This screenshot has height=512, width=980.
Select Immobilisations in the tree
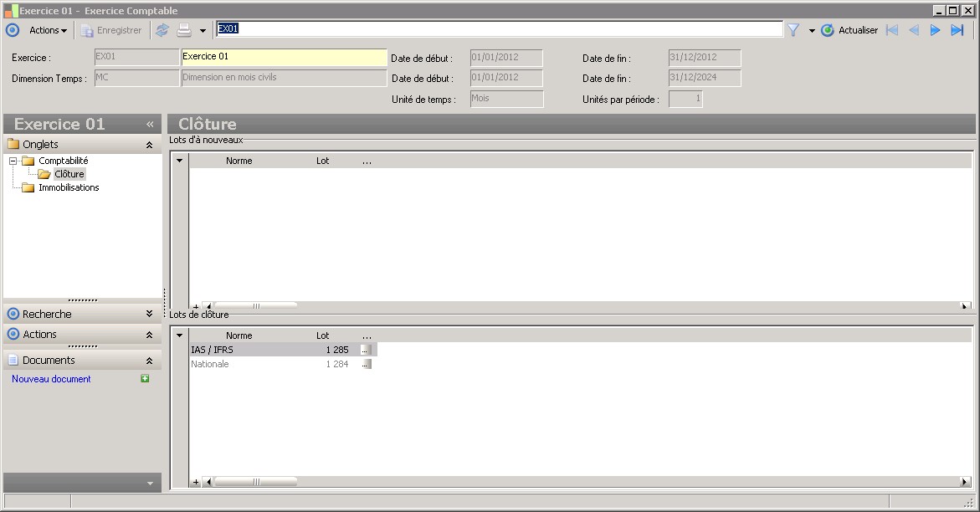click(69, 187)
